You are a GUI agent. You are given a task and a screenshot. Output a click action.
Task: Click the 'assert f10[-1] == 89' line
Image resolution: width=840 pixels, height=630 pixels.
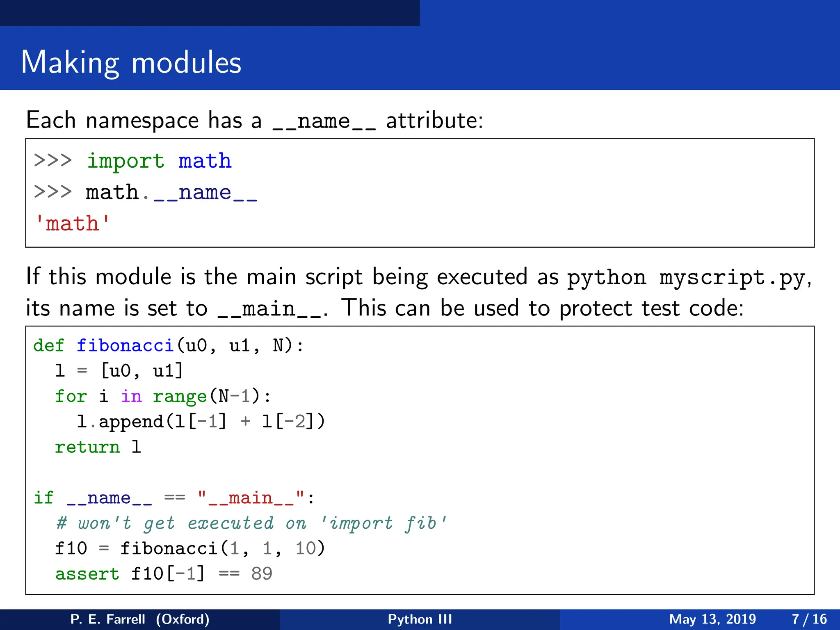tap(164, 574)
